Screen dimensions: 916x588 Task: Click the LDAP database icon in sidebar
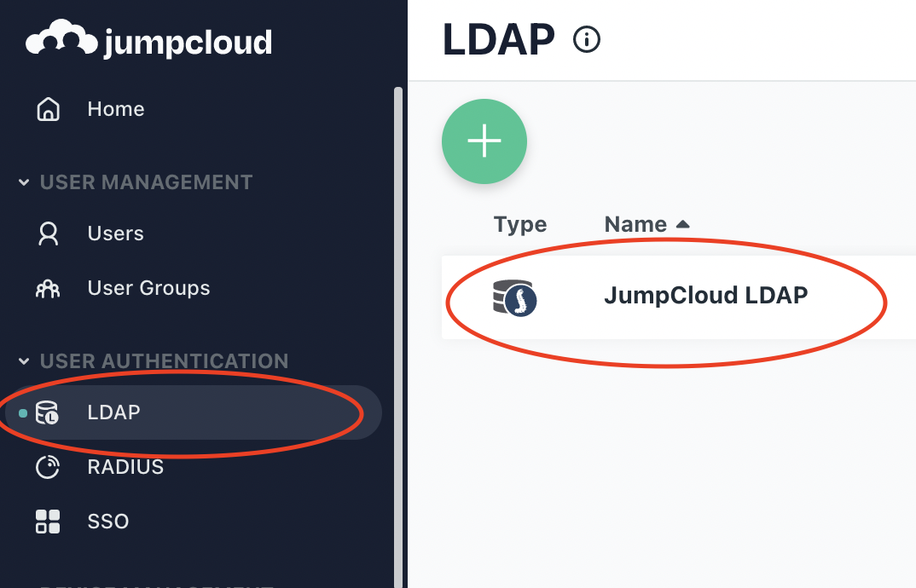(x=47, y=412)
